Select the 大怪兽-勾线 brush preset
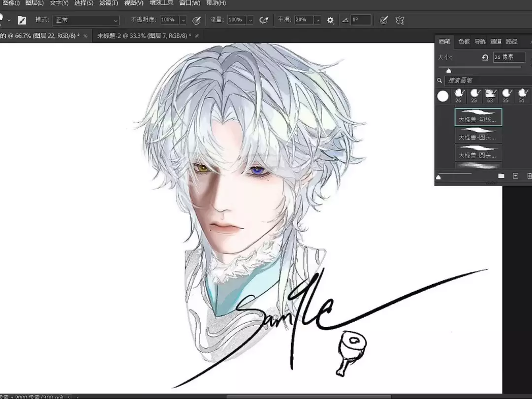Screen dimensions: 532x399 coord(478,117)
